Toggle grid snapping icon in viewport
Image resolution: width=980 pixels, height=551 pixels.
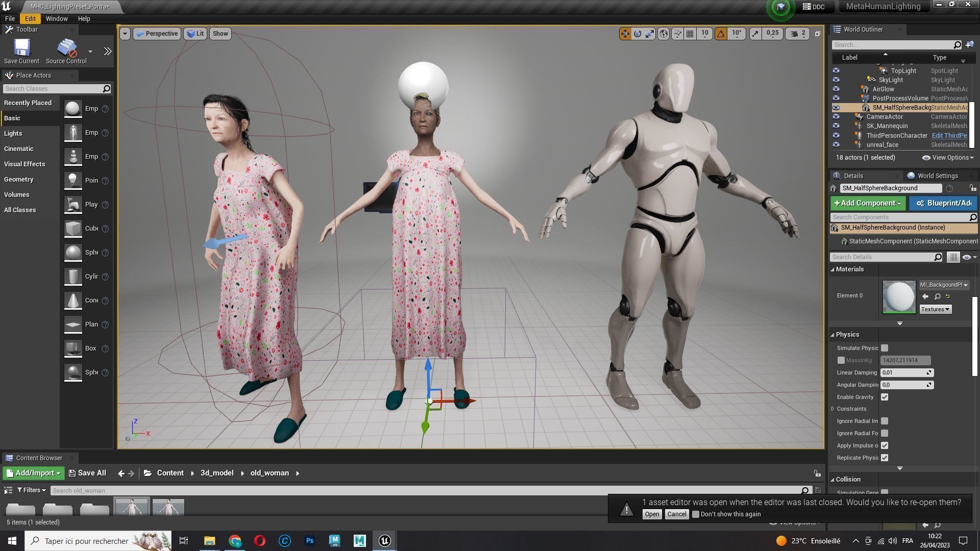690,34
